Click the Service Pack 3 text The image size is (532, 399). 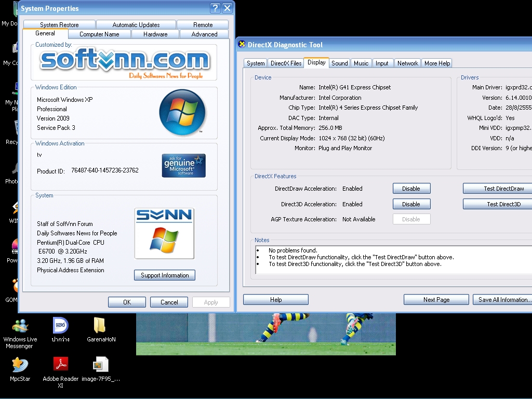point(56,128)
